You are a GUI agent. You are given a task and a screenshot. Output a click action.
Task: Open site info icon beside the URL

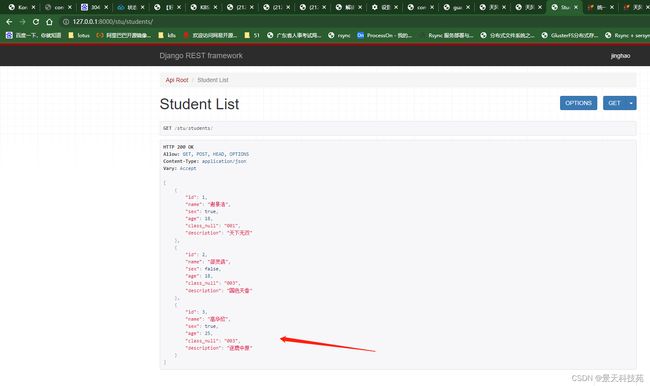pos(65,22)
